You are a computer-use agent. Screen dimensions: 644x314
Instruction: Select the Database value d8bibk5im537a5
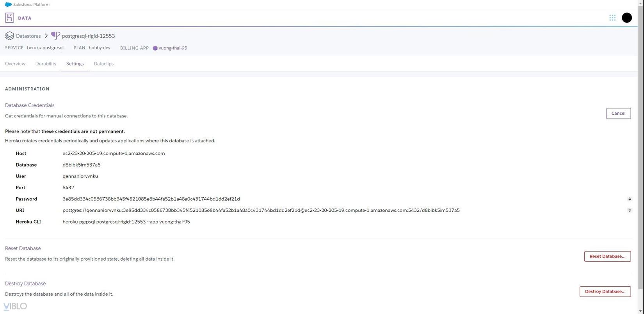tap(82, 165)
